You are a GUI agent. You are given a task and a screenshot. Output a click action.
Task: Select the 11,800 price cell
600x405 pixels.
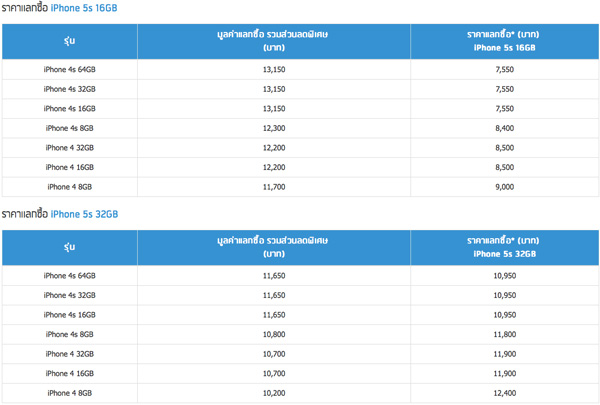504,334
